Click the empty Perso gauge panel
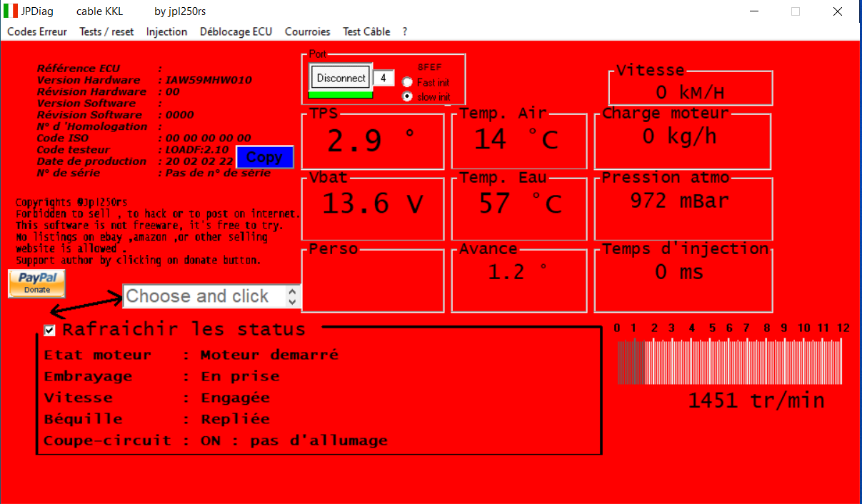 tap(374, 282)
